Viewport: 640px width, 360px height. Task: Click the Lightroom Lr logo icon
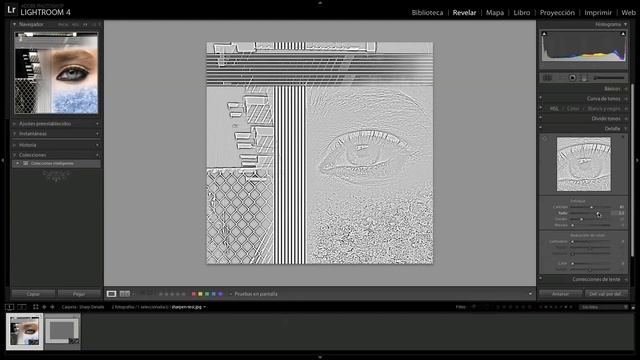11,9
